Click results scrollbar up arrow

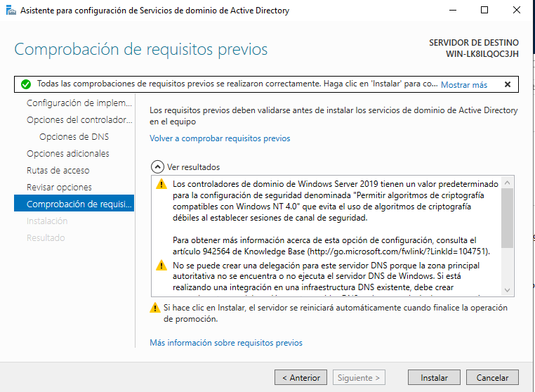click(x=508, y=183)
